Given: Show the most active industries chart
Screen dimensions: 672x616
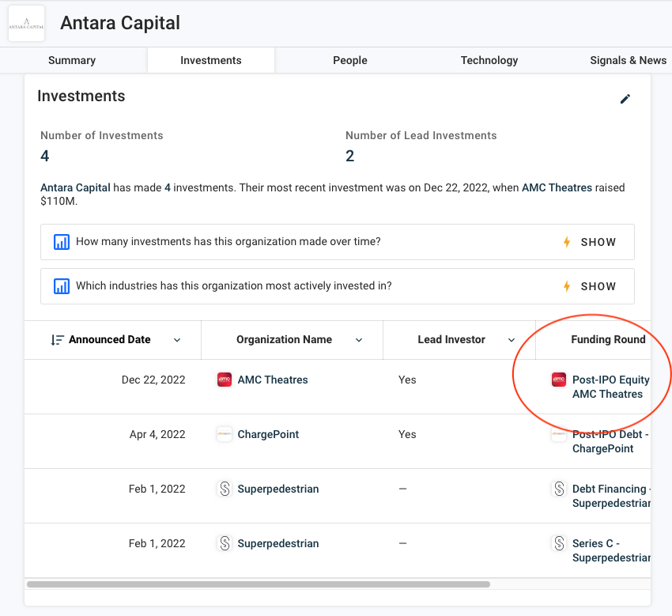Looking at the screenshot, I should (590, 286).
